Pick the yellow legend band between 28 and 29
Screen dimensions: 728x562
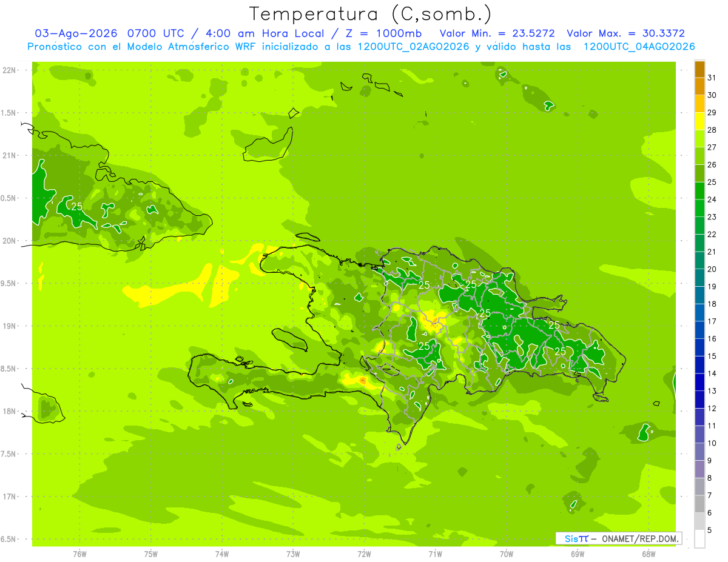click(699, 121)
